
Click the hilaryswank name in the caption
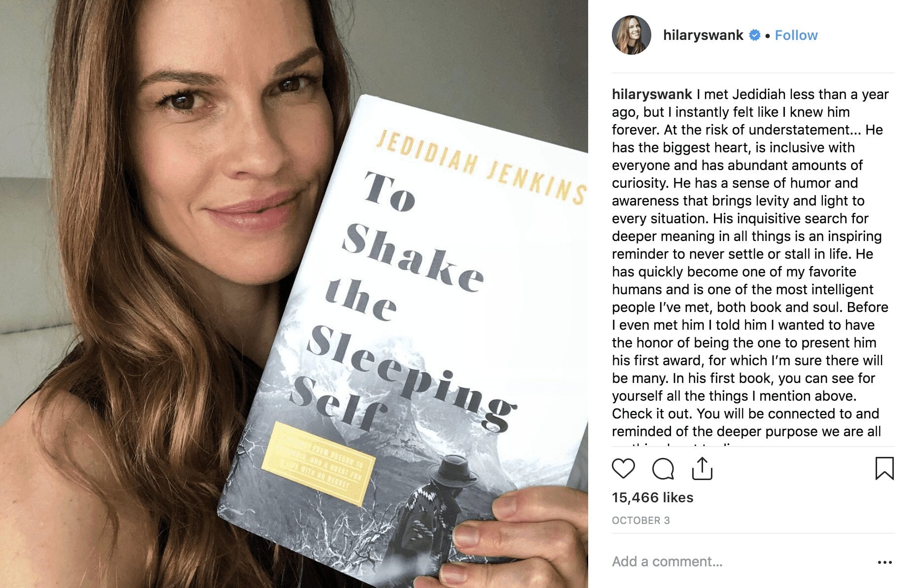click(652, 94)
